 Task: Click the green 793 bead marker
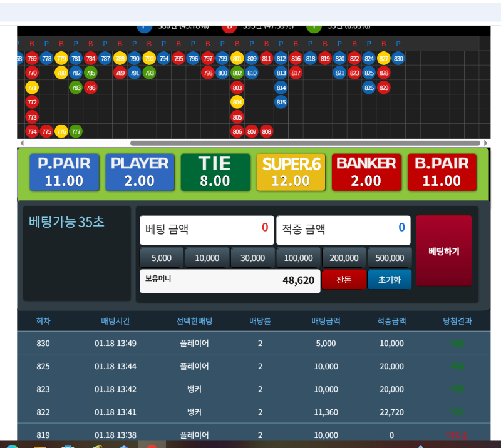coord(149,73)
